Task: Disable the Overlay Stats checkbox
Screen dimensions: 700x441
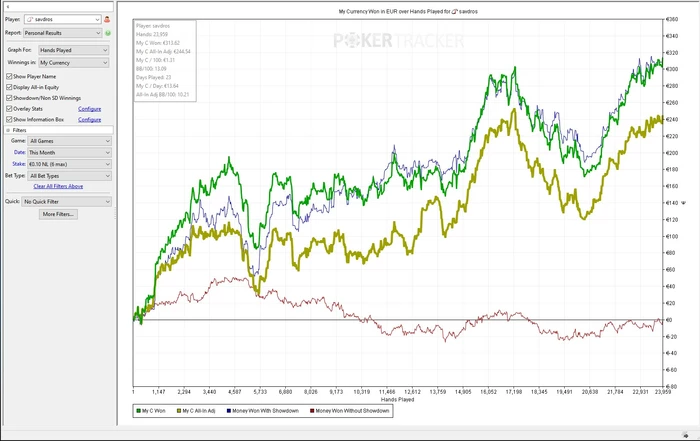Action: [9, 108]
